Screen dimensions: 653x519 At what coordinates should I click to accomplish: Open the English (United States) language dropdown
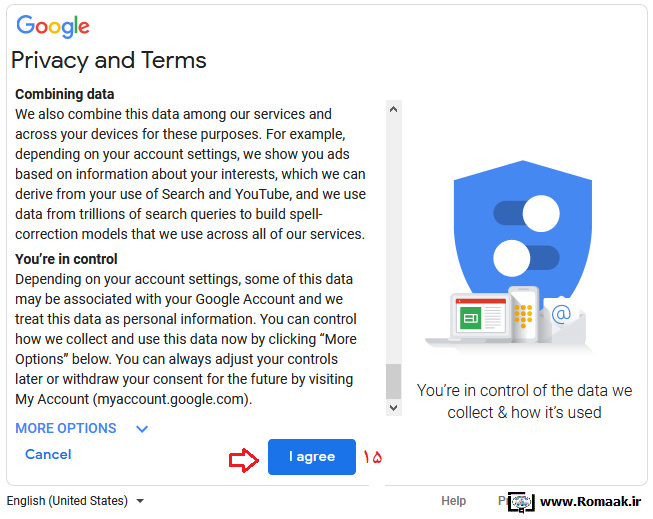click(75, 501)
